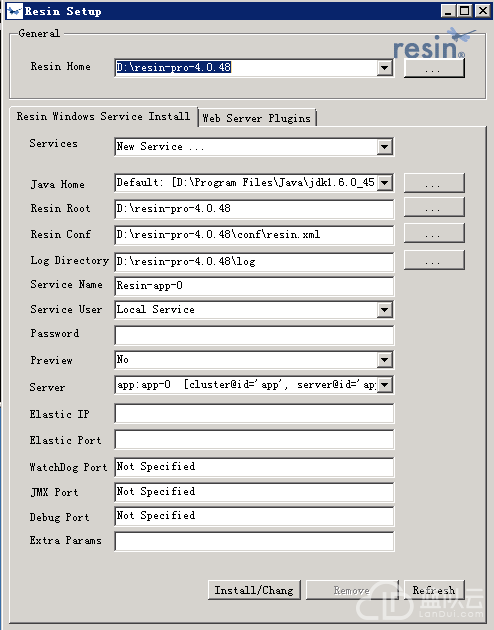Browse for Java Home with the ... button
This screenshot has width=494, height=630.
coord(434,183)
